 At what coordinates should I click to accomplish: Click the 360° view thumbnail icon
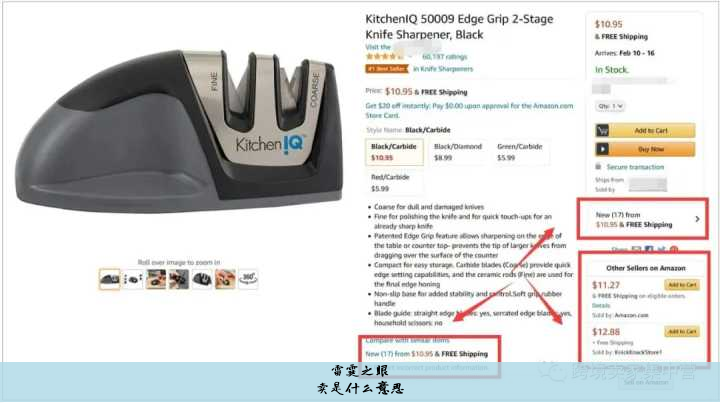click(x=248, y=279)
